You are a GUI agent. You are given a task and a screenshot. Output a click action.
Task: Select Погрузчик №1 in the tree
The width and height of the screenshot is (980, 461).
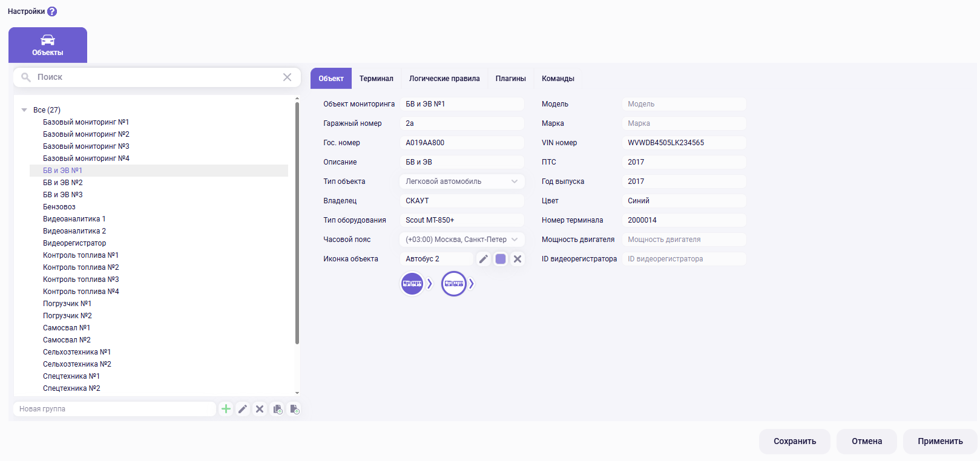[67, 304]
